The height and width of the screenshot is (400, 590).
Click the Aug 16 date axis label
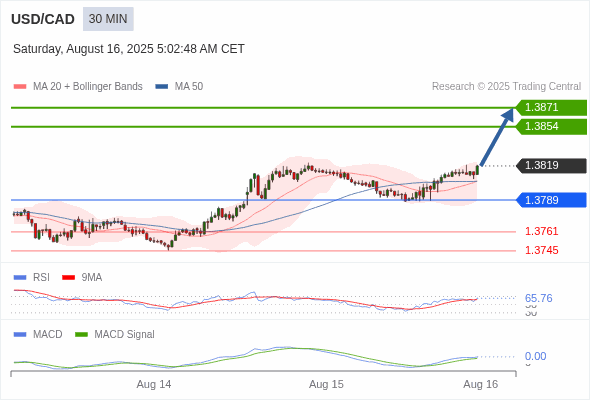pos(481,384)
